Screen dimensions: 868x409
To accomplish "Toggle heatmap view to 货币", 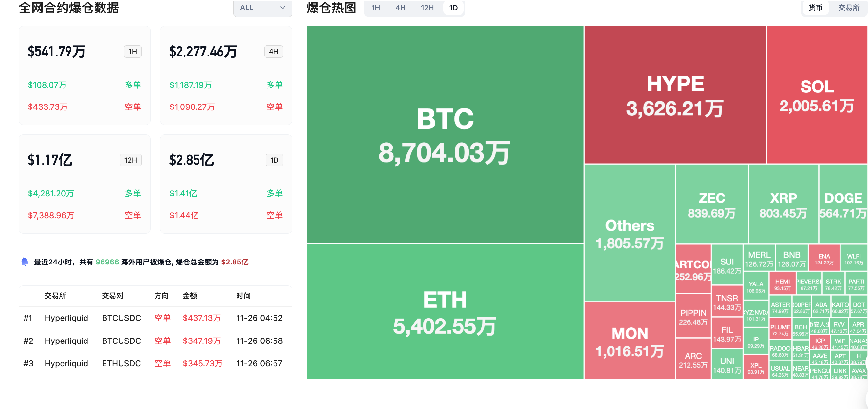I will [816, 8].
